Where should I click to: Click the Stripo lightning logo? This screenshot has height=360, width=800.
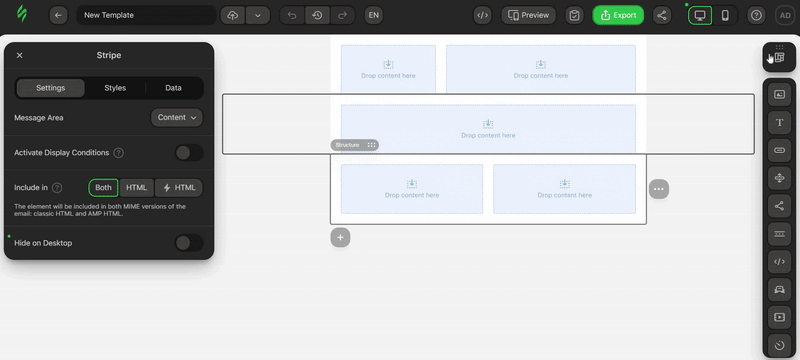click(21, 14)
